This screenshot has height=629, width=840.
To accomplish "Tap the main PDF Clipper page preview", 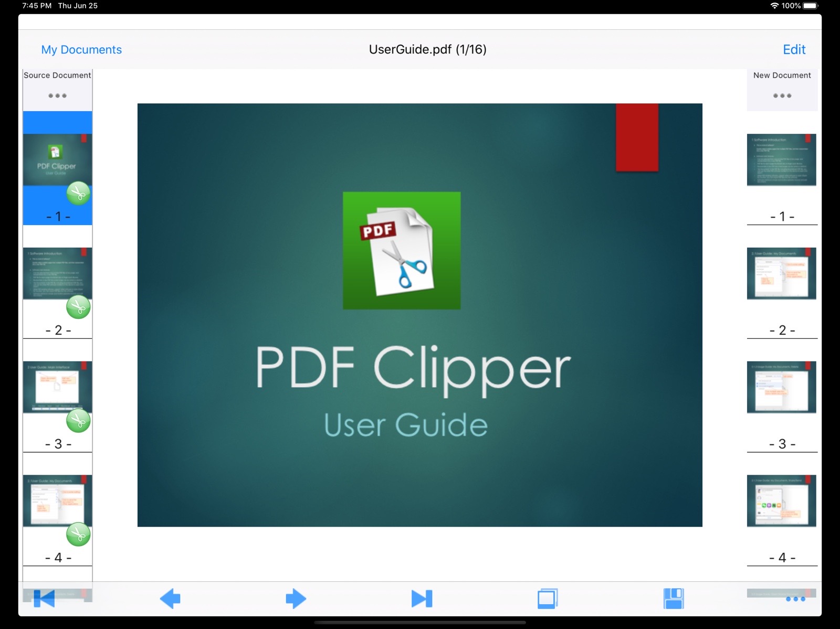I will tap(419, 315).
